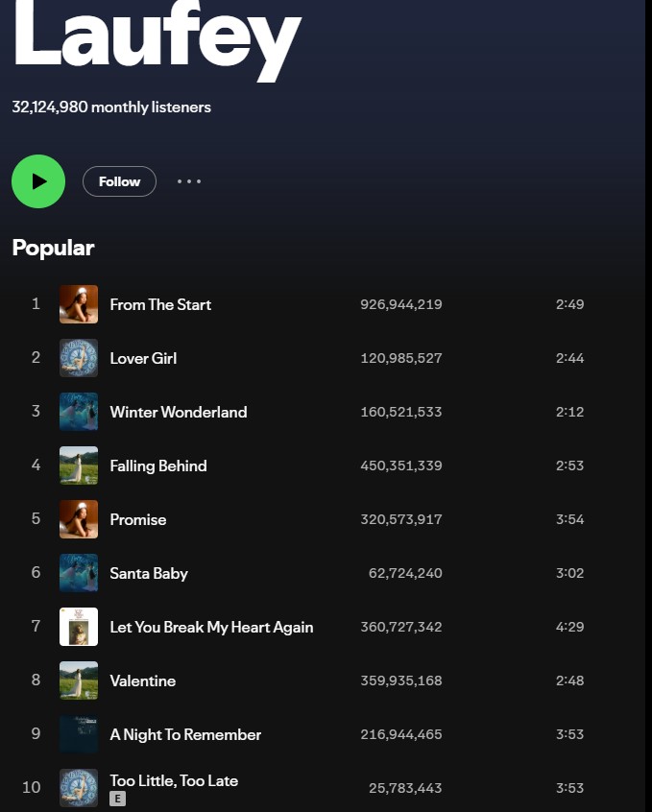Screen dimensions: 652x812
Task: Click the duration 3:54
Action: tap(570, 519)
